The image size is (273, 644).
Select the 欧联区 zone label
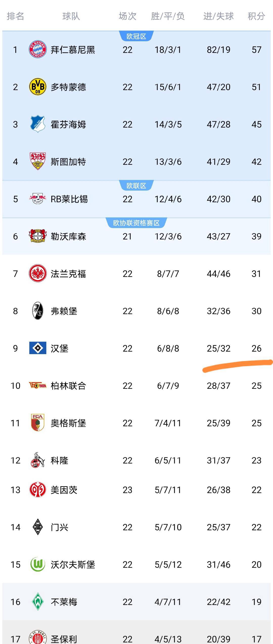pyautogui.click(x=136, y=186)
